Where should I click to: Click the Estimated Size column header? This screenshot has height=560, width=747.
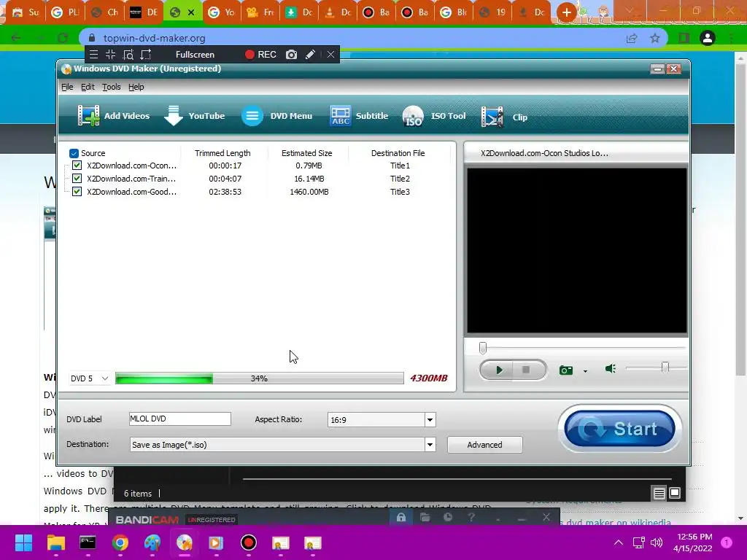[x=307, y=153]
